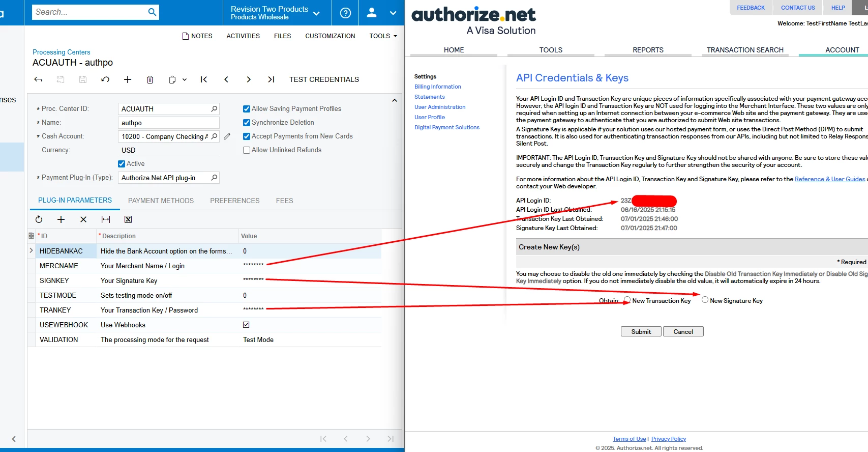Switch to Preferences tab
Screen dimensions: 868x452
point(235,201)
